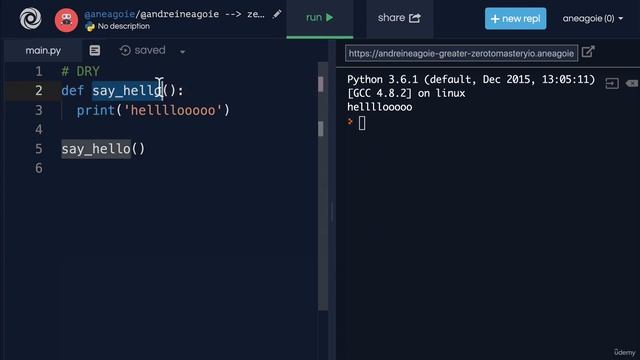The image size is (640, 360).
Task: Click the @aneagoie username link
Action: click(x=109, y=14)
